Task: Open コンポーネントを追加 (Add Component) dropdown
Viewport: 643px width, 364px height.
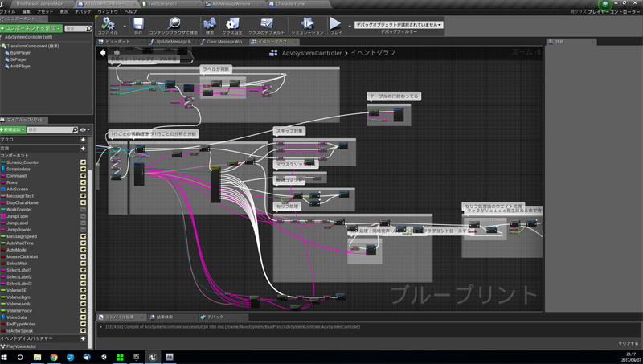Action: click(31, 28)
